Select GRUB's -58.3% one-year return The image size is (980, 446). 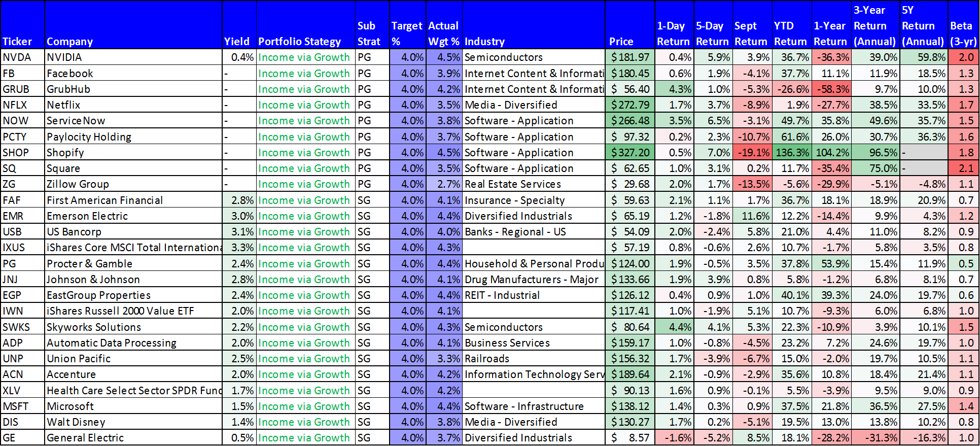pos(831,89)
